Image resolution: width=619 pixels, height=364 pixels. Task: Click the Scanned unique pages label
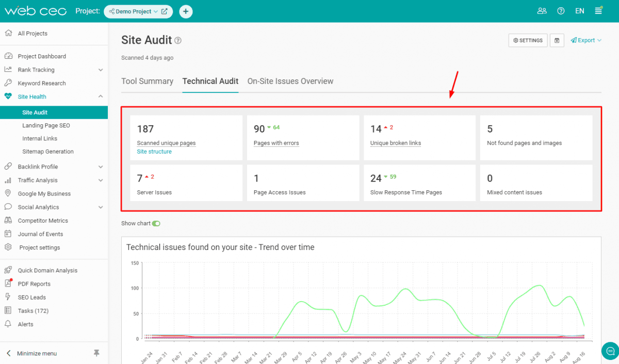tap(166, 143)
